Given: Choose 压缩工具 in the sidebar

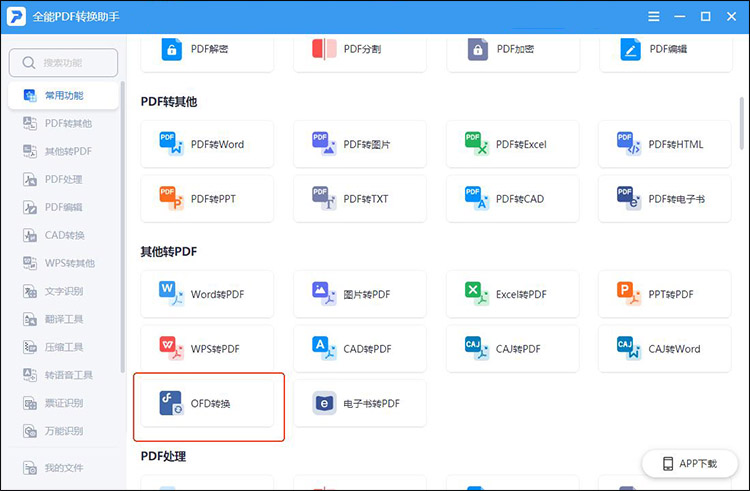Looking at the screenshot, I should 63,347.
